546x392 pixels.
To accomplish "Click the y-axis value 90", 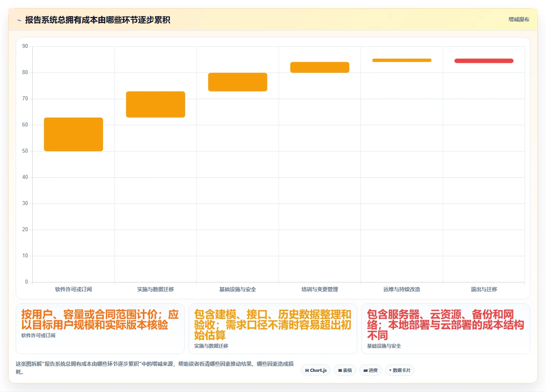I will pos(25,46).
